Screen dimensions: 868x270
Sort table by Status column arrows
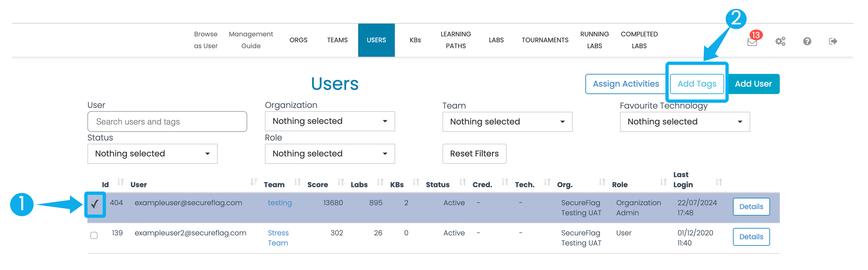tap(463, 182)
